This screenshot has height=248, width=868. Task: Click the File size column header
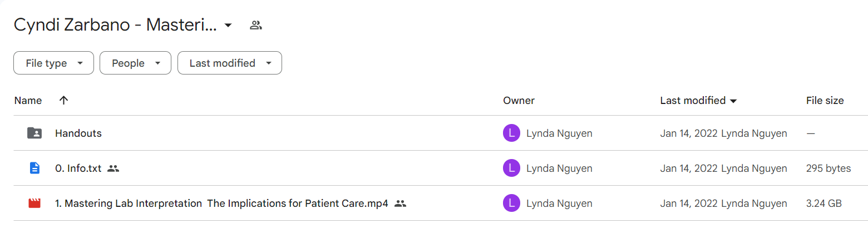click(825, 101)
